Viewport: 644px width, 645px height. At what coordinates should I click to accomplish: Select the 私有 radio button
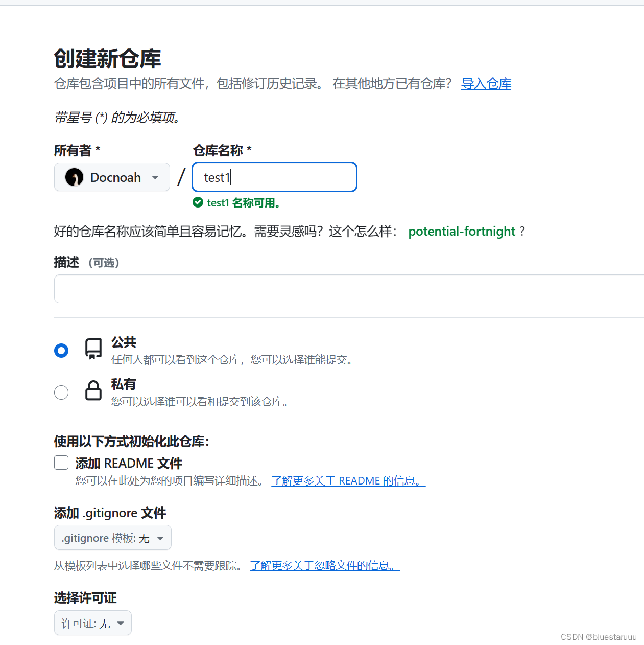(x=61, y=393)
